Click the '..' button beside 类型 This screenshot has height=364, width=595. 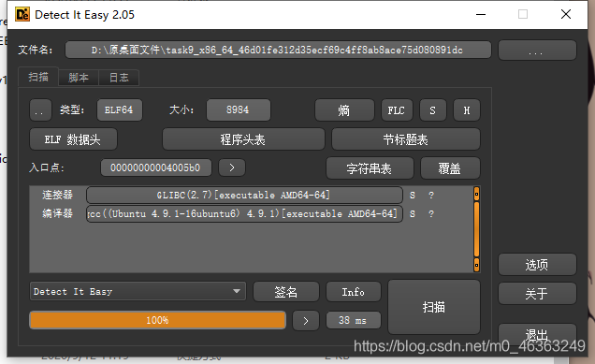(40, 110)
